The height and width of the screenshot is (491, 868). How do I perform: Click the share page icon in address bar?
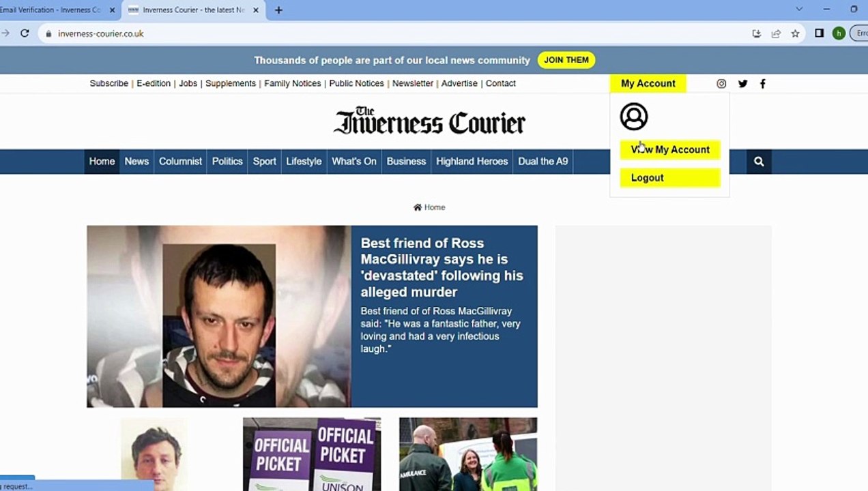[x=776, y=33]
